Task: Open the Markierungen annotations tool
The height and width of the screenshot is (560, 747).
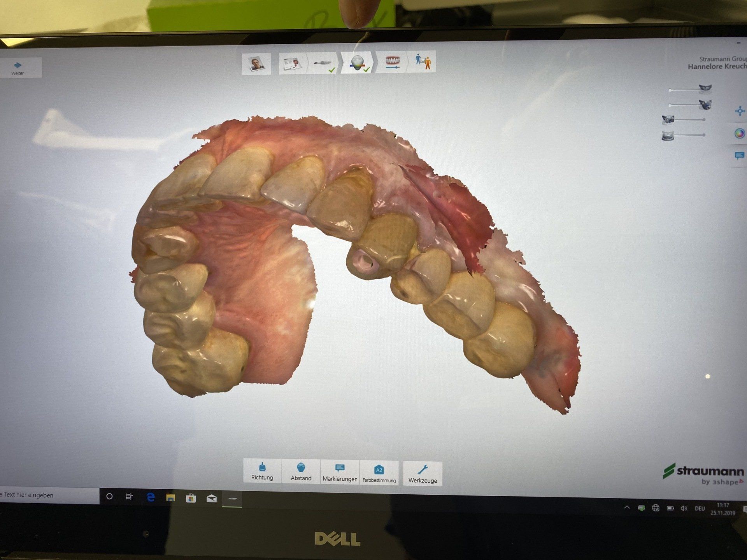Action: tap(340, 472)
